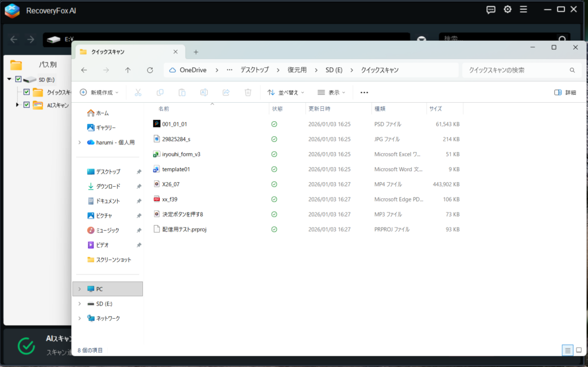Open the 並べ替え sort dropdown
Image resolution: width=588 pixels, height=367 pixels.
286,92
